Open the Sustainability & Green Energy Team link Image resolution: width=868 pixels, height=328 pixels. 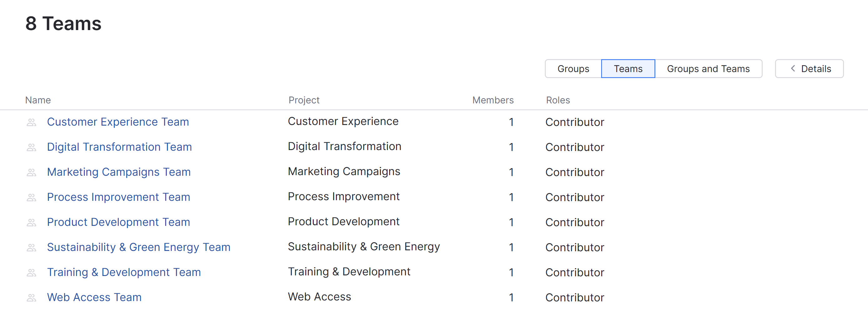[139, 247]
